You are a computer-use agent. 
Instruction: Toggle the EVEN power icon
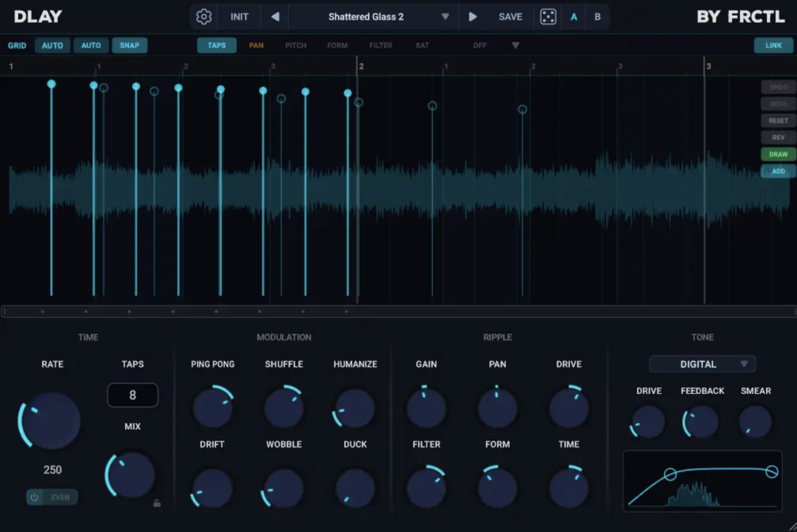34,497
